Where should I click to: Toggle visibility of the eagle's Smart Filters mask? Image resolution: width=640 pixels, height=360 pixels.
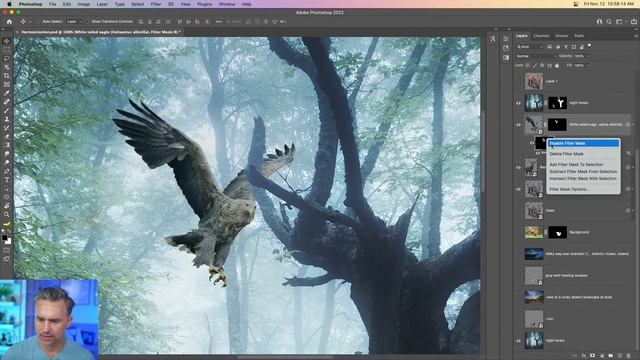click(x=531, y=143)
